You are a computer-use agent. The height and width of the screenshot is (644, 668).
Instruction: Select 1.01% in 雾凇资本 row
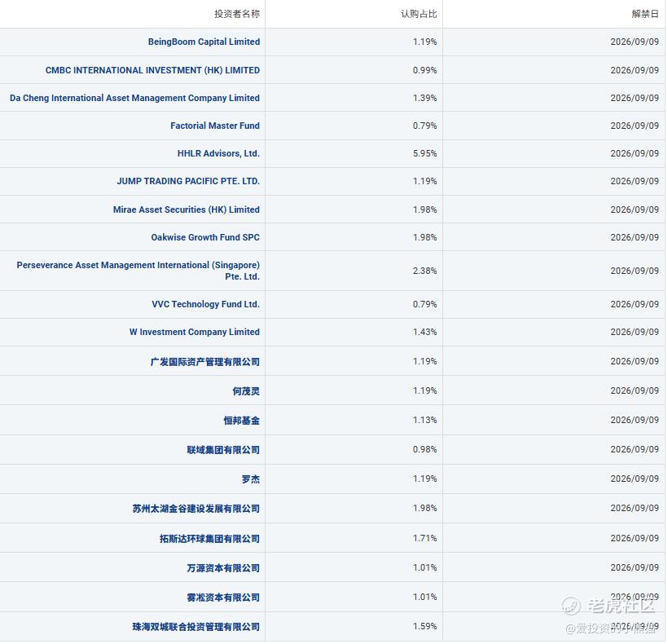(x=424, y=597)
